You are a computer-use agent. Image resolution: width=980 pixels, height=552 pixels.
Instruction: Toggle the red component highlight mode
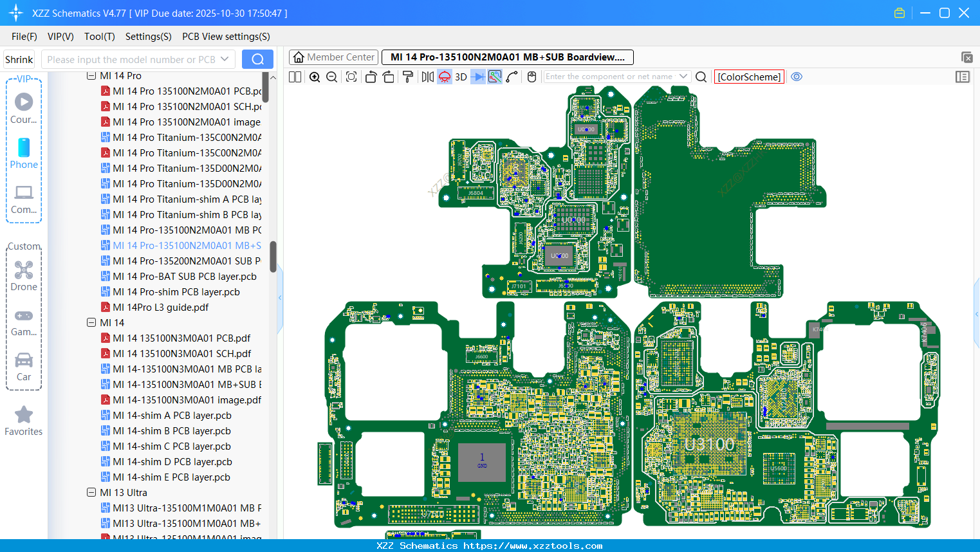click(444, 77)
